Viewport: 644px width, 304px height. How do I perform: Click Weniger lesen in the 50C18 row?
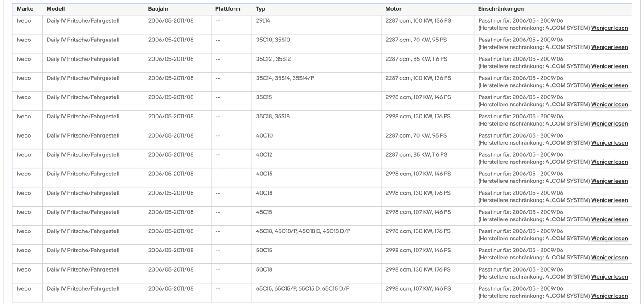point(609,277)
